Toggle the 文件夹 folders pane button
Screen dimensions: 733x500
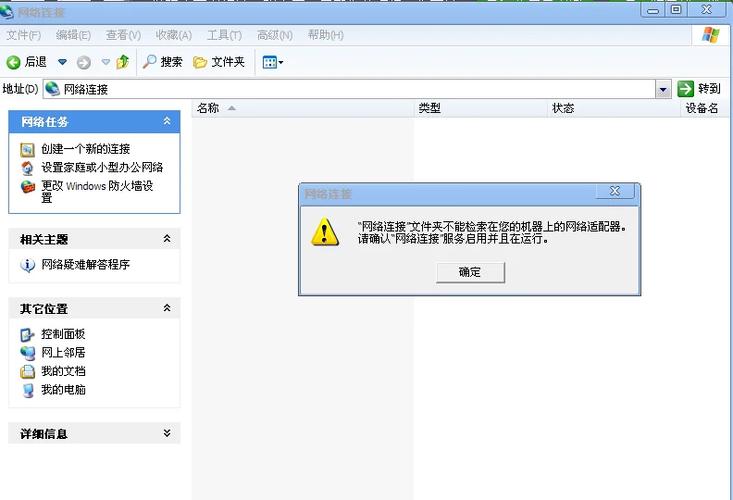pos(219,62)
